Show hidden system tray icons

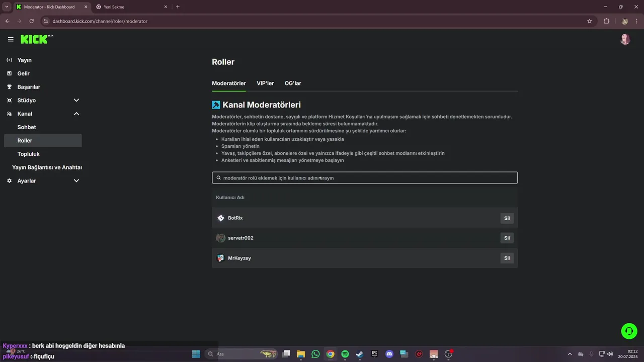[x=570, y=354]
